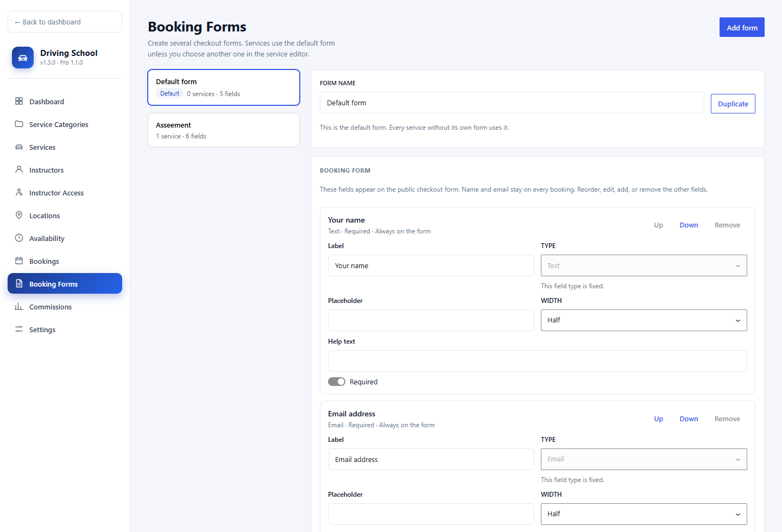Open the Type dropdown for Email address
Image resolution: width=782 pixels, height=532 pixels.
click(644, 459)
